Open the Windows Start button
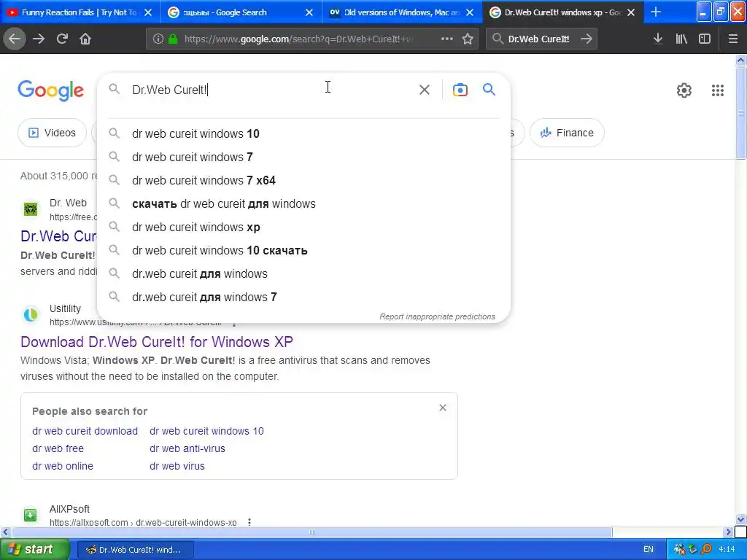The image size is (747, 560). pyautogui.click(x=34, y=549)
